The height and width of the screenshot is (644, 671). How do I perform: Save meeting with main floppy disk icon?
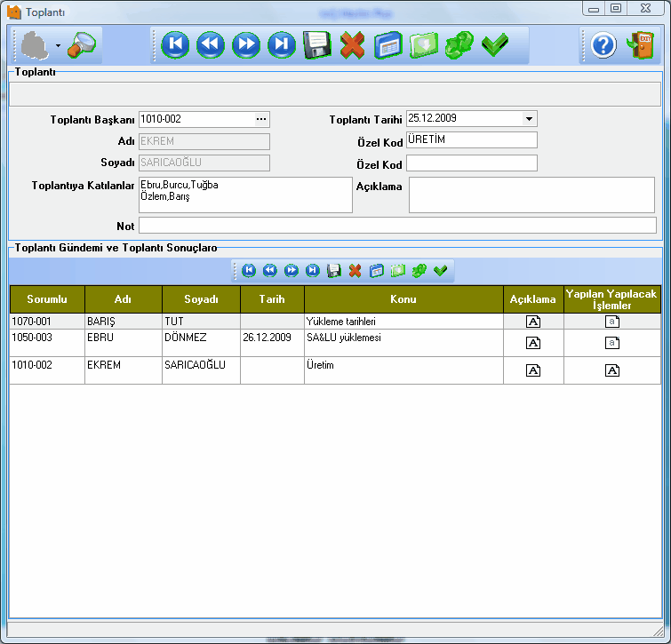coord(317,44)
